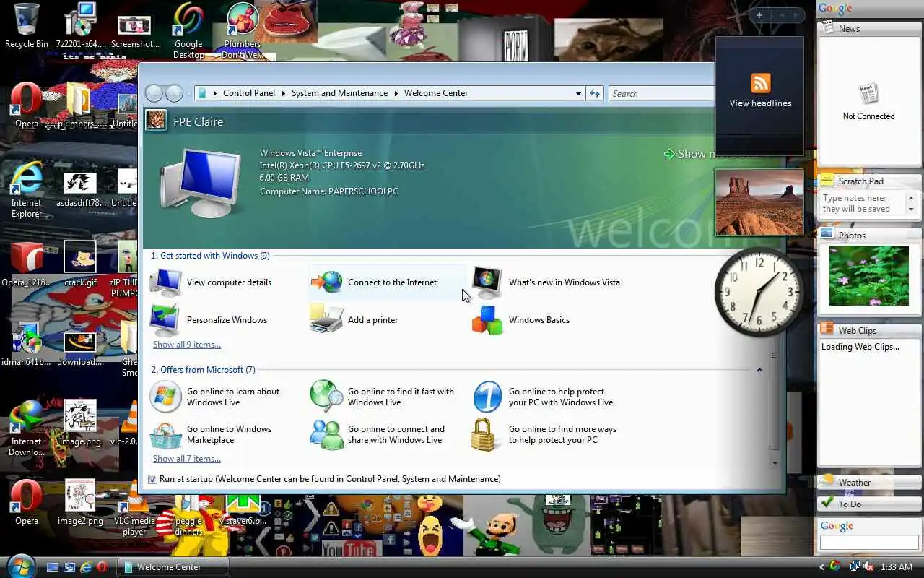Image resolution: width=924 pixels, height=578 pixels.
Task: Open find more ways to protect your PC
Action: click(x=544, y=434)
